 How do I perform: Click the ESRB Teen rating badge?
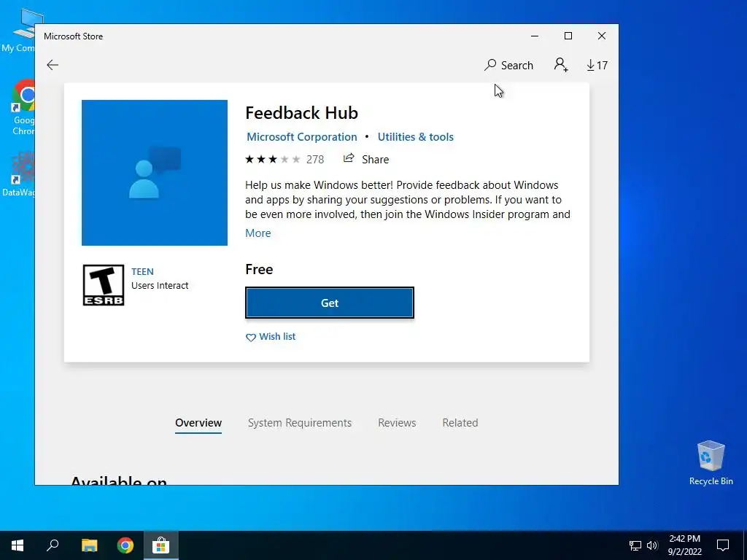[x=104, y=285]
